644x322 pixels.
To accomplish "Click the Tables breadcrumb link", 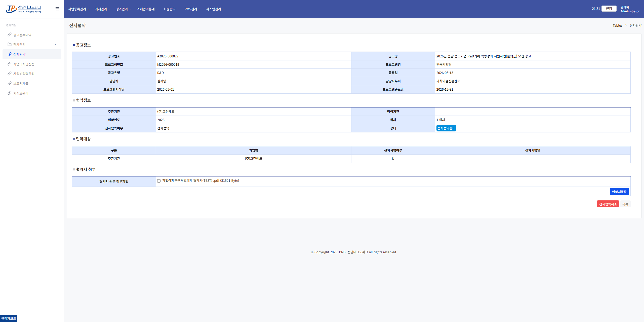I will (617, 25).
